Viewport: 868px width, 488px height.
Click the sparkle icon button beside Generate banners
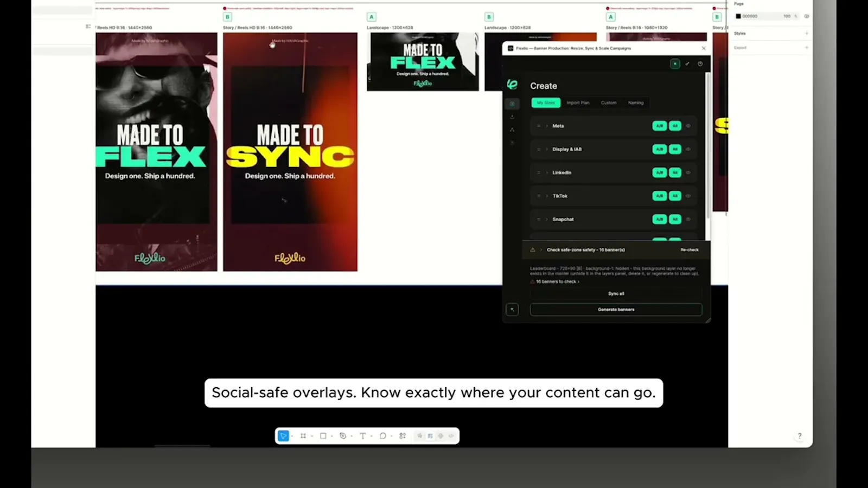point(512,310)
